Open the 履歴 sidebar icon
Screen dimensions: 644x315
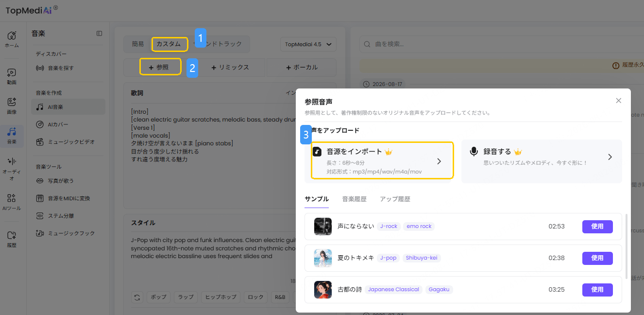pyautogui.click(x=12, y=239)
